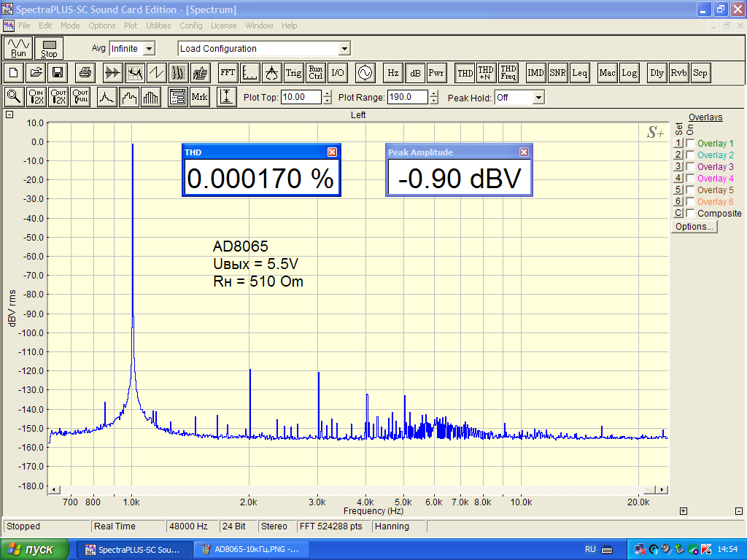The image size is (747, 560).
Task: Check the Composite overlay checkbox
Action: pos(690,214)
